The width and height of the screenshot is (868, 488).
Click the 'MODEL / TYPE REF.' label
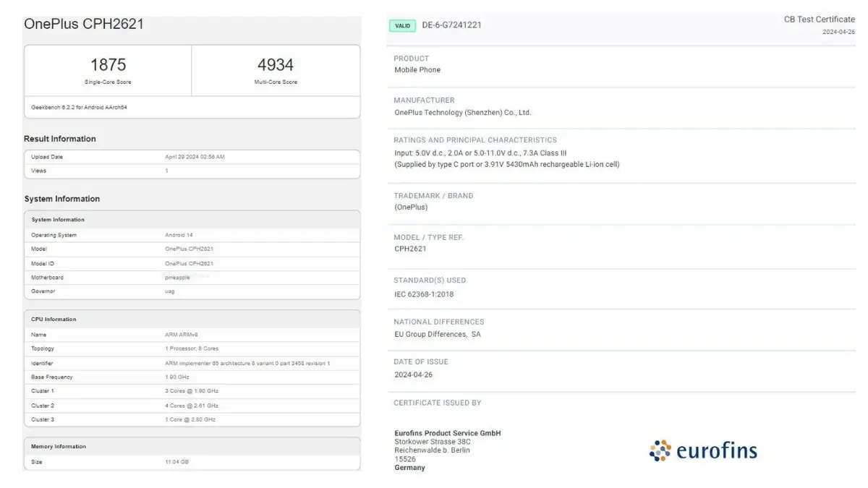coord(429,238)
